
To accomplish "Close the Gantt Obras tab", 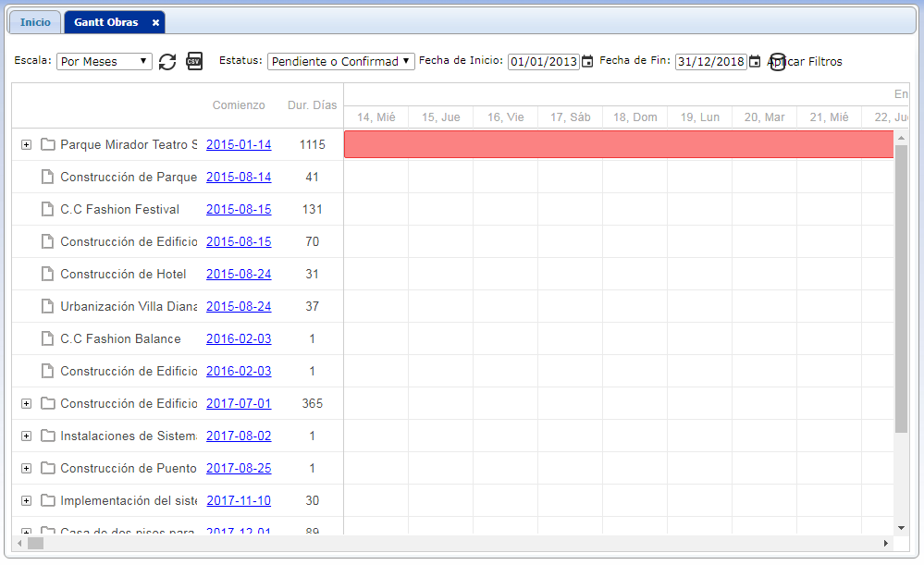I will tap(155, 22).
